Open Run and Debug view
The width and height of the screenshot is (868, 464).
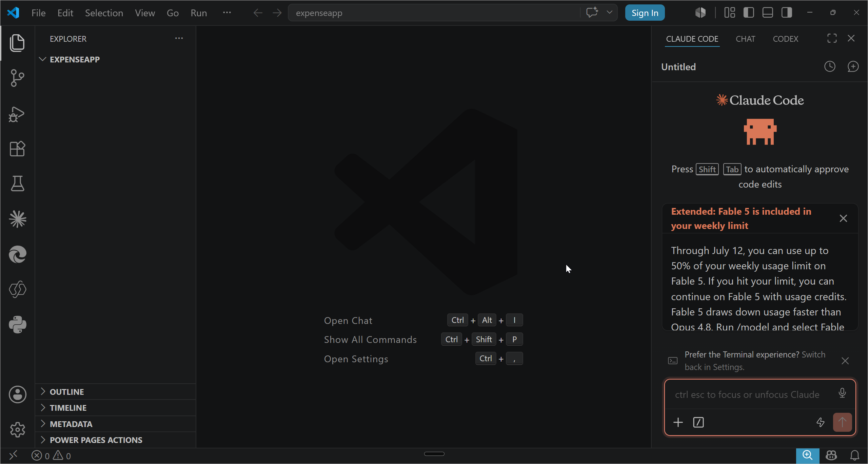[17, 114]
